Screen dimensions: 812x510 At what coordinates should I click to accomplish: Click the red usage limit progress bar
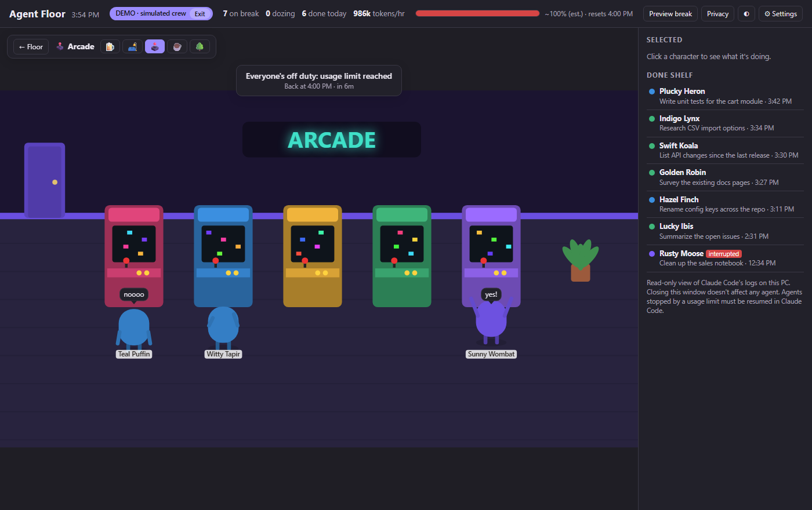[477, 13]
